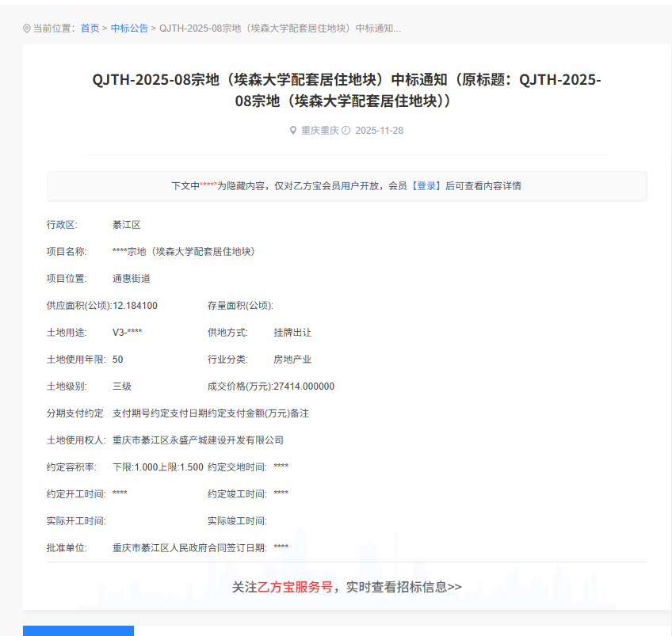The width and height of the screenshot is (672, 636).
Task: Click the transaction price 27414.000000
Action: pyautogui.click(x=304, y=387)
